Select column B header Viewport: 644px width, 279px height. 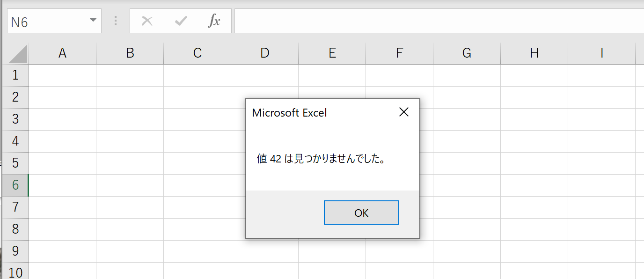(x=130, y=53)
